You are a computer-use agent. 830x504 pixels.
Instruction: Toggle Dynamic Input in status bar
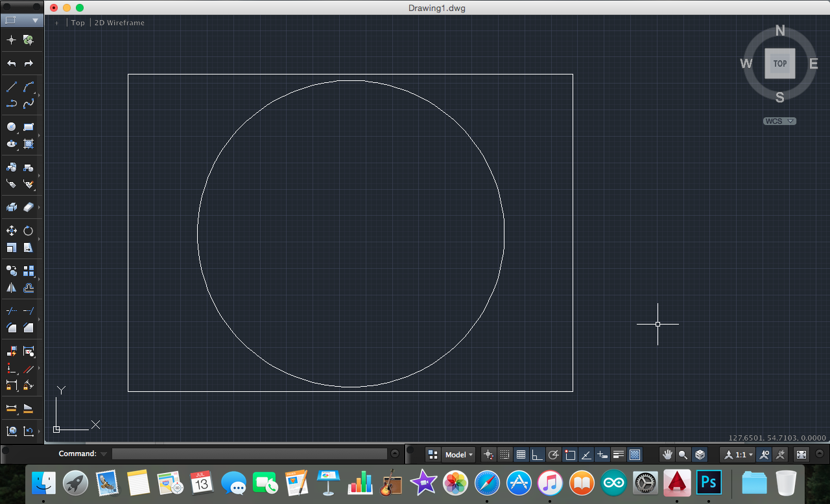coord(602,455)
